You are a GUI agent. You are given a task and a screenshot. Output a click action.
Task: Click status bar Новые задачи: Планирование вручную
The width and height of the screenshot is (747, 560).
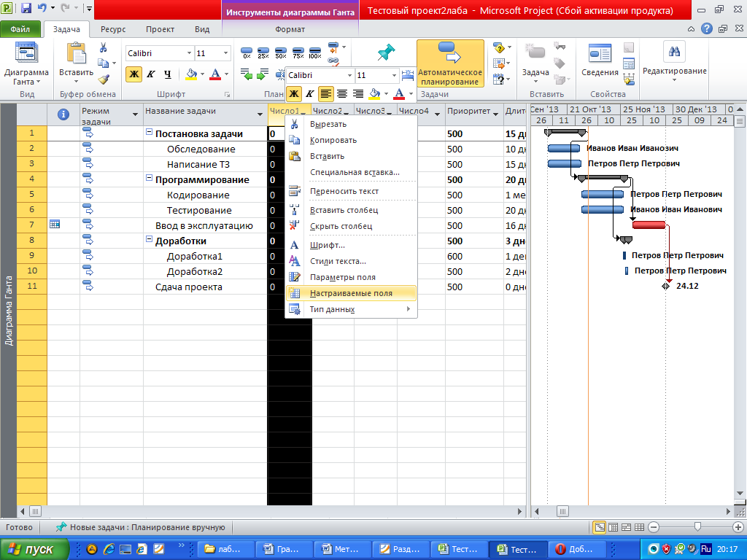pyautogui.click(x=141, y=527)
